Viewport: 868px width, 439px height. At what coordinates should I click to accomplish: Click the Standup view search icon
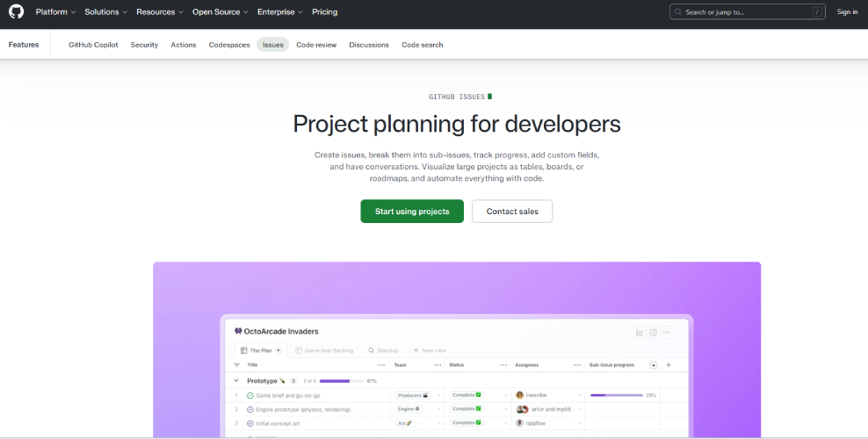click(372, 350)
